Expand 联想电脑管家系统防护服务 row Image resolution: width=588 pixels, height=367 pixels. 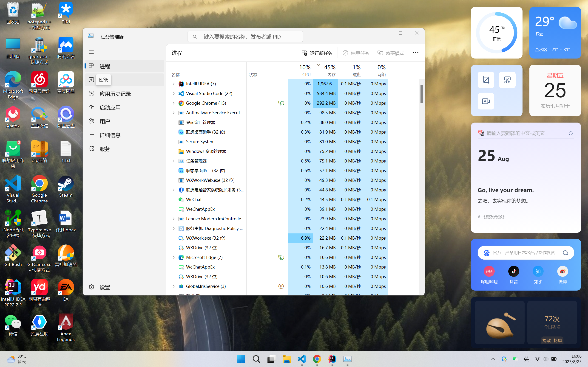tap(173, 190)
